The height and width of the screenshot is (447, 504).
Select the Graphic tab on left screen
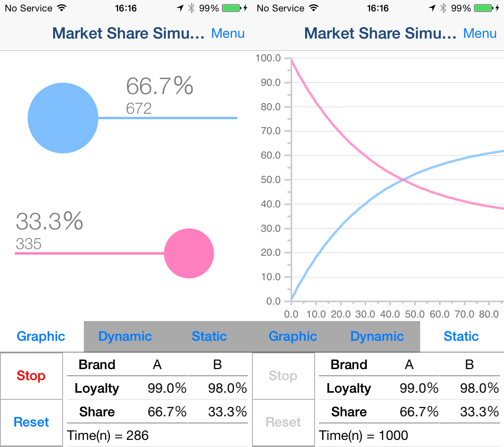[x=41, y=336]
